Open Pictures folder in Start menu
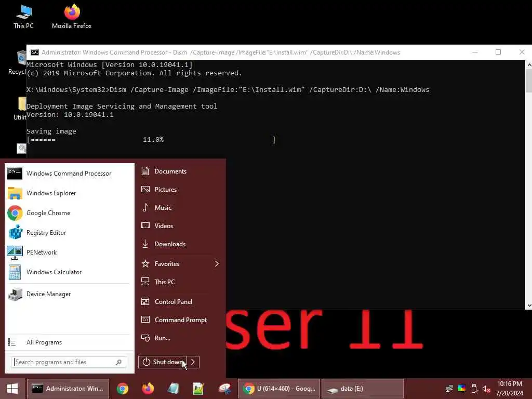Screen dimensions: 532x399 180,189
